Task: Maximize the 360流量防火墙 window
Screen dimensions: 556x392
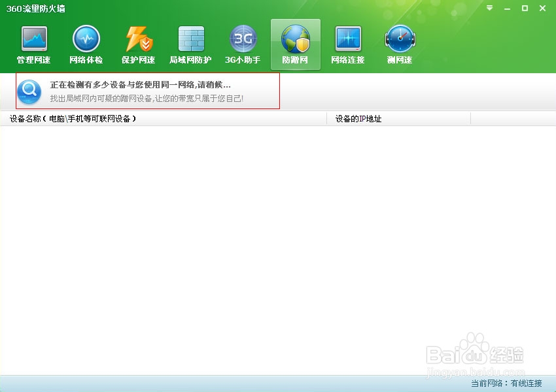Action: 525,8
